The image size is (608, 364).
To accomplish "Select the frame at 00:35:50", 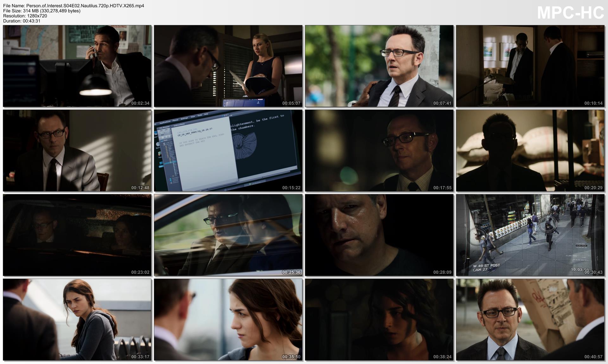I will point(228,319).
